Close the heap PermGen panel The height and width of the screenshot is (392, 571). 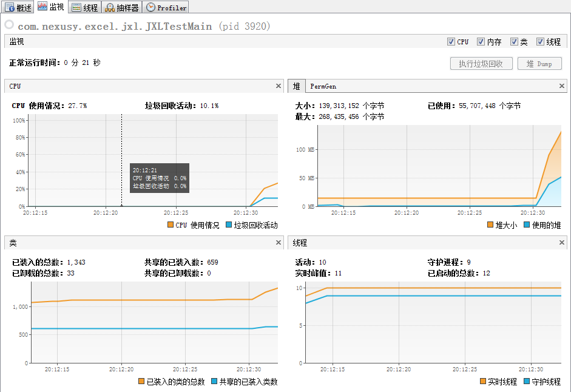(561, 86)
